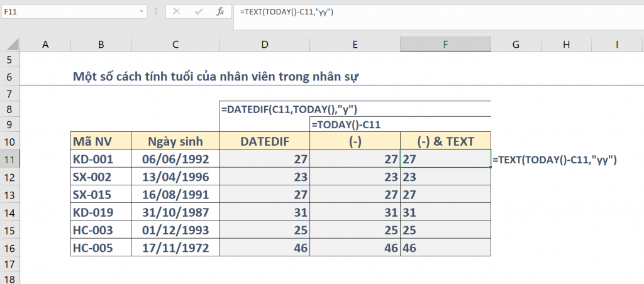Image resolution: width=644 pixels, height=284 pixels.
Task: Click the DATEDIF column header cell
Action: (x=265, y=140)
